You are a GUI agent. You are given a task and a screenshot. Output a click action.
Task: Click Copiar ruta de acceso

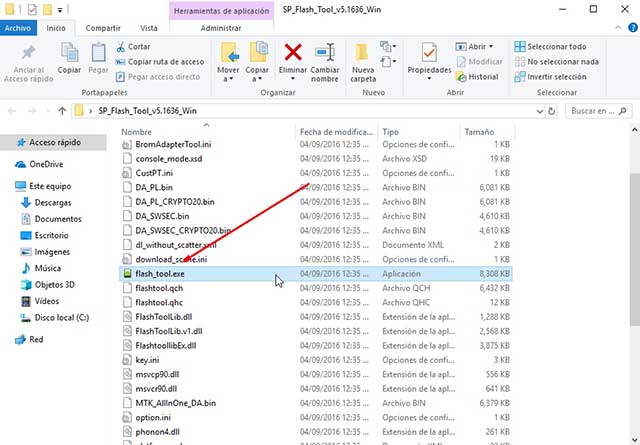[x=160, y=62]
